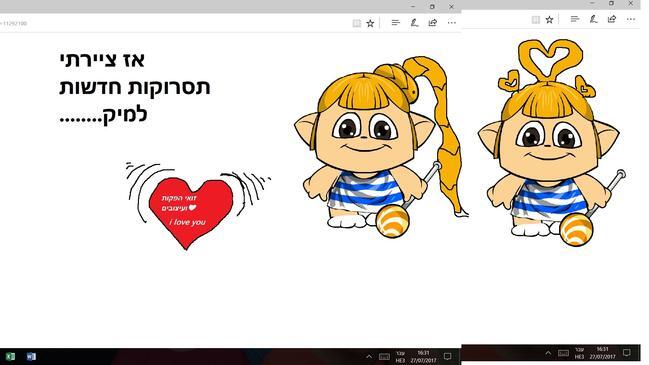Toggle reading view in the right window
Image resolution: width=649 pixels, height=365 pixels.
(536, 19)
